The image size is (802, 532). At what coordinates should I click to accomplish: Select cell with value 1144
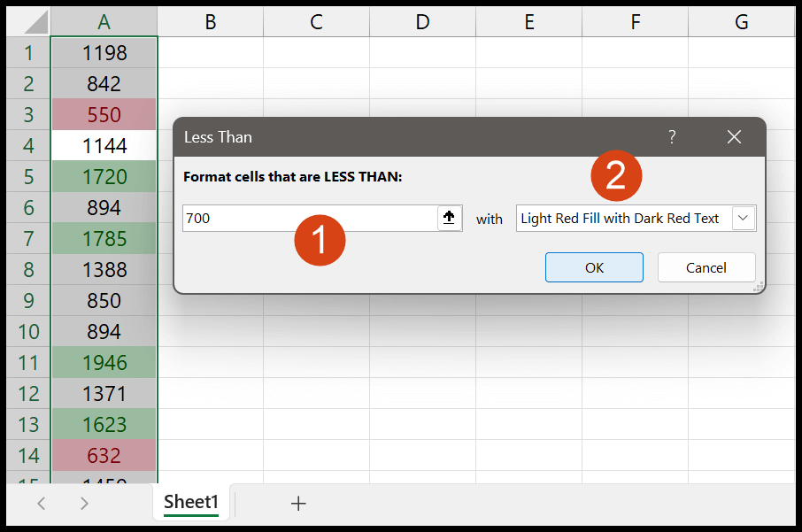tap(104, 146)
